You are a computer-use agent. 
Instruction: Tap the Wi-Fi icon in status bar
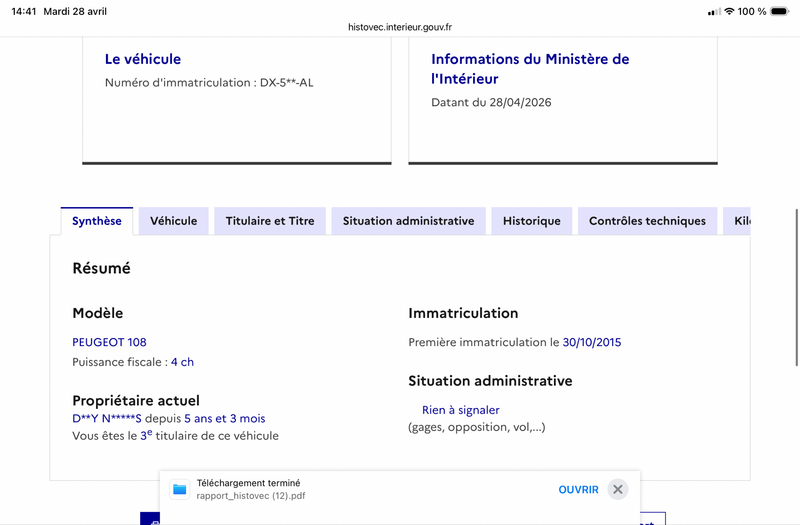tap(729, 11)
